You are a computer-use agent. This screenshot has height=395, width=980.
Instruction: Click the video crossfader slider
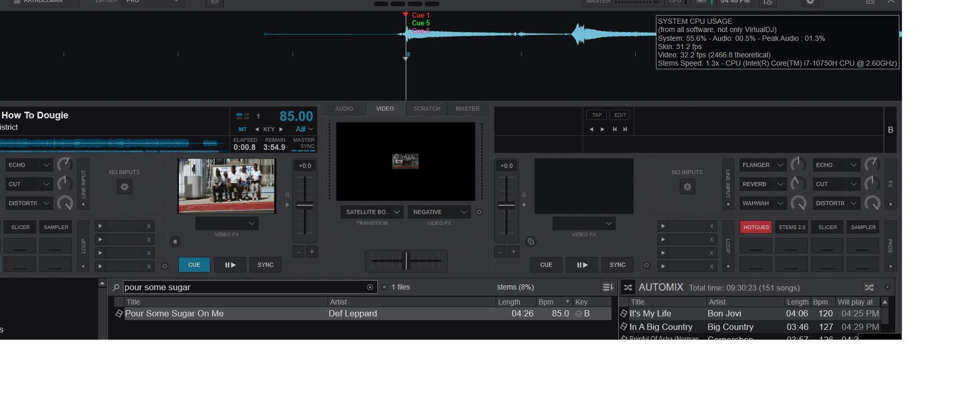pos(406,261)
